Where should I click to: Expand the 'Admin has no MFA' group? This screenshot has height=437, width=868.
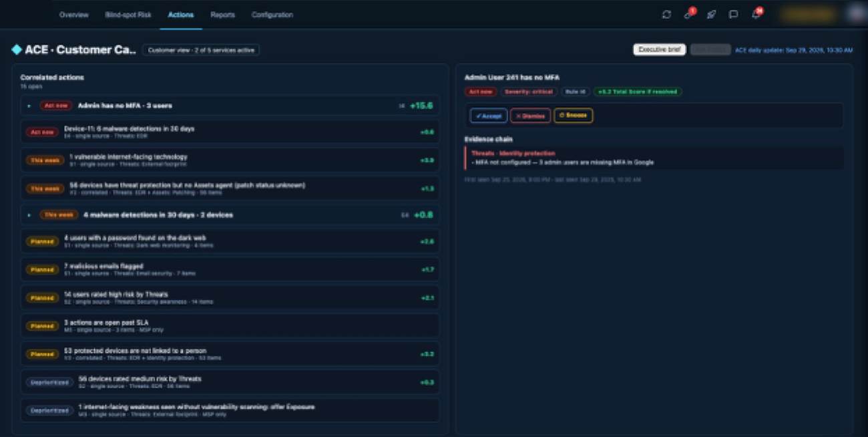click(x=29, y=106)
